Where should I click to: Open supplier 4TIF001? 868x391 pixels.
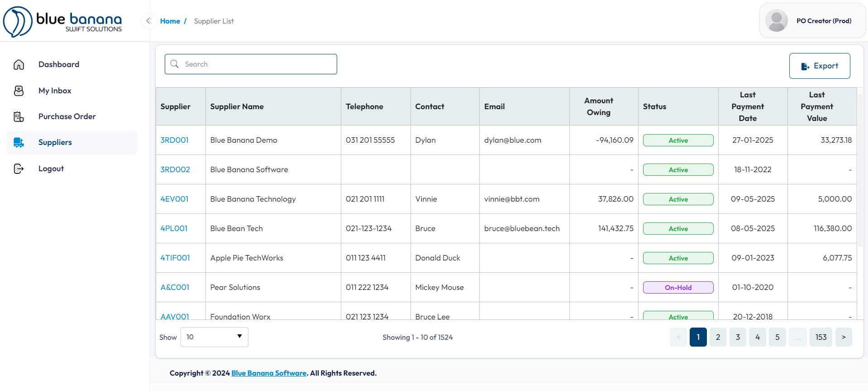coord(175,258)
